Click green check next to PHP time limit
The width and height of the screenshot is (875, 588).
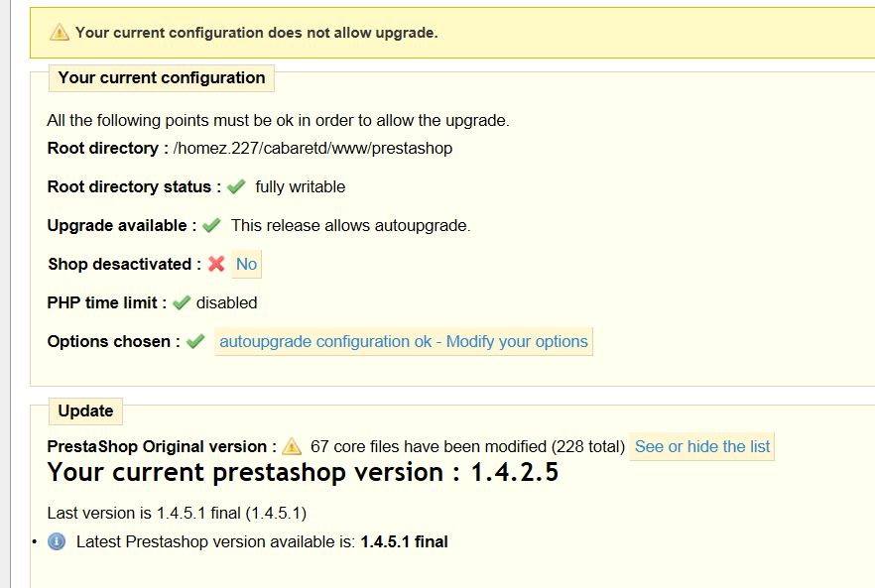coord(182,302)
